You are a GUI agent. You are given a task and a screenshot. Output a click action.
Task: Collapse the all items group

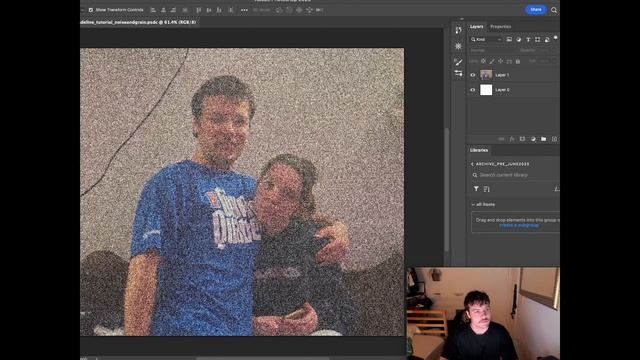[x=473, y=204]
